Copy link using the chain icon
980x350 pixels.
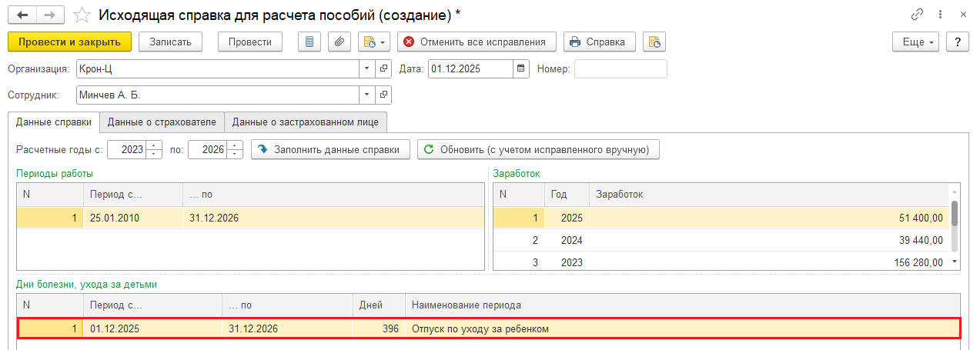coord(917,15)
